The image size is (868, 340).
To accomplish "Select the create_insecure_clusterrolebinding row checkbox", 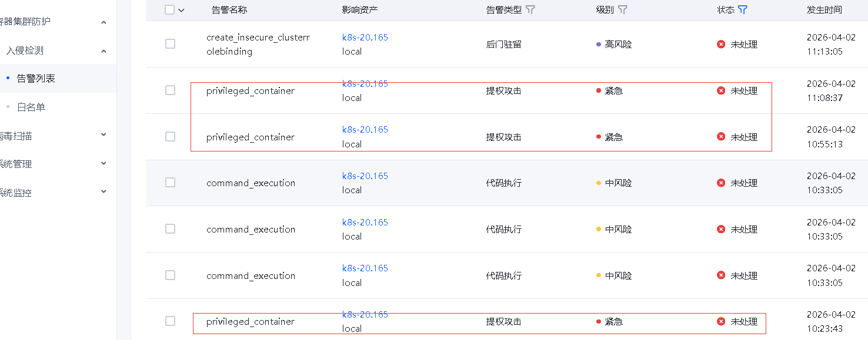I will click(x=170, y=44).
